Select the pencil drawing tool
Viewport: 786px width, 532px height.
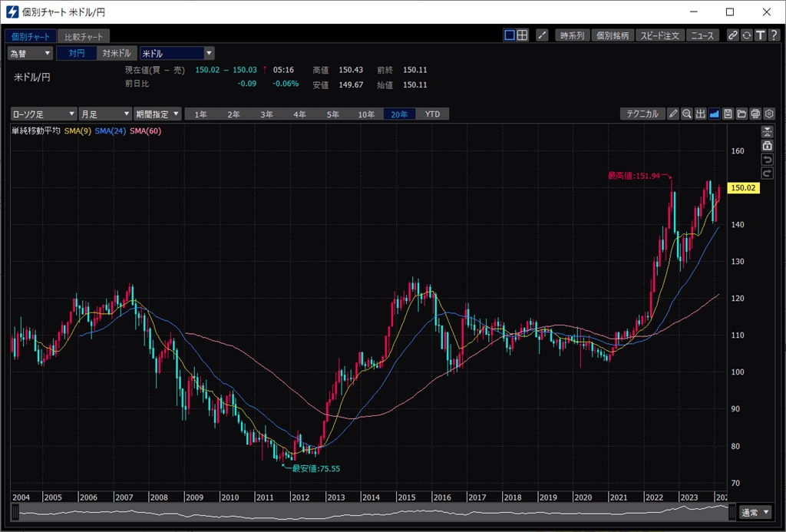pyautogui.click(x=673, y=114)
